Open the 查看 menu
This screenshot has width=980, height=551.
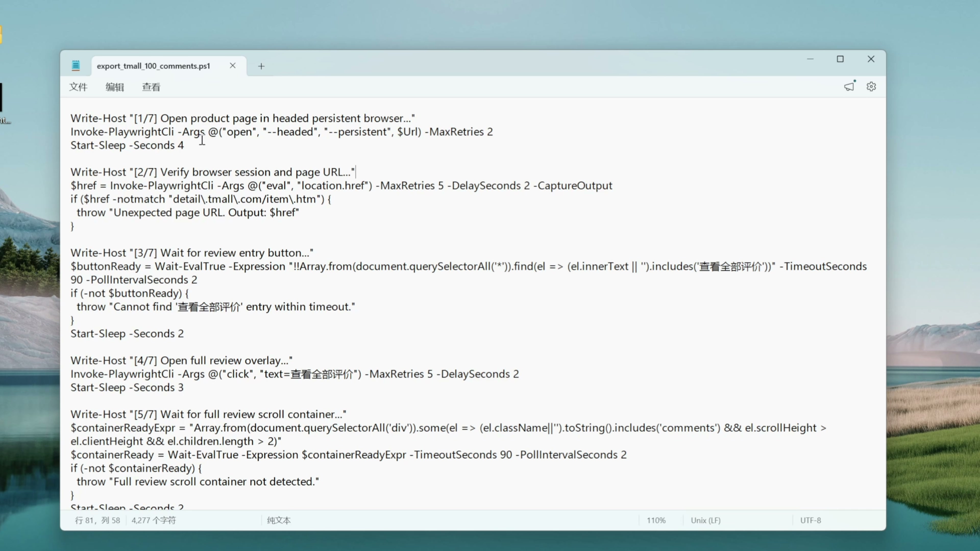(x=151, y=87)
